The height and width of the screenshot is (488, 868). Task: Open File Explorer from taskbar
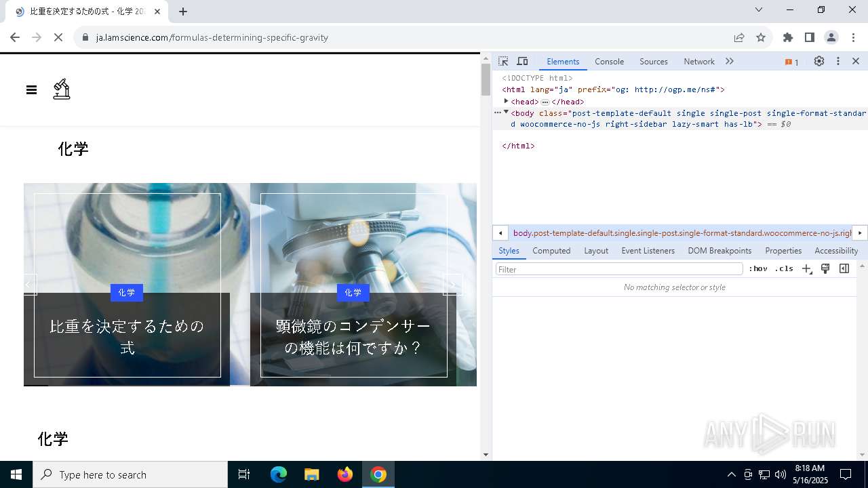click(311, 474)
